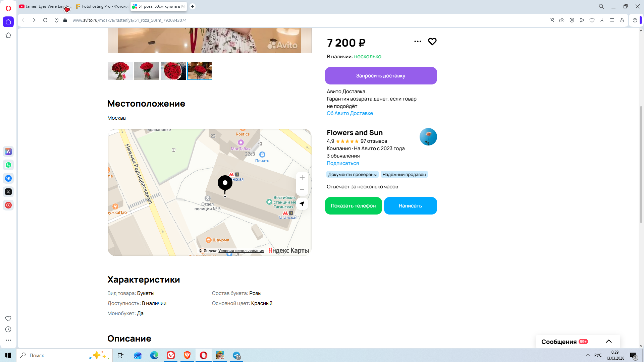The image size is (644, 362).
Task: Select the third rose bouquet thumbnail
Action: point(173,71)
